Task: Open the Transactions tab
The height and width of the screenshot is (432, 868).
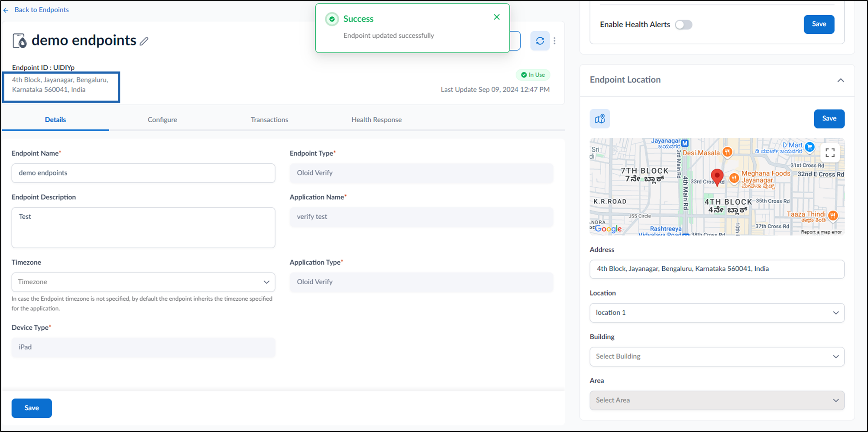Action: click(x=269, y=120)
